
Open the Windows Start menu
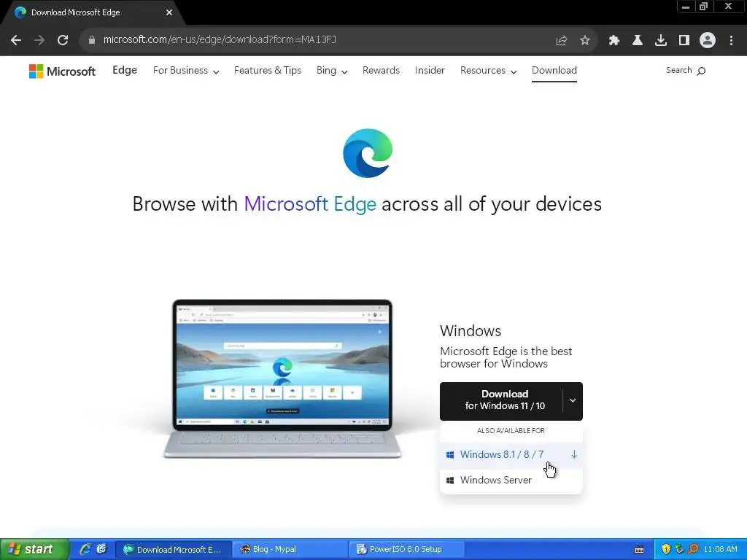pos(34,549)
